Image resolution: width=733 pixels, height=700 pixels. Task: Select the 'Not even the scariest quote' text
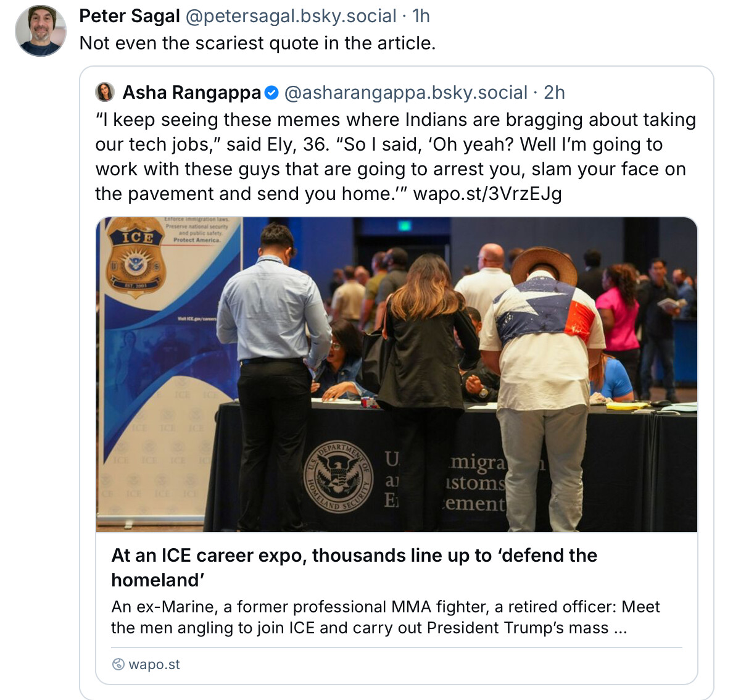click(x=257, y=43)
